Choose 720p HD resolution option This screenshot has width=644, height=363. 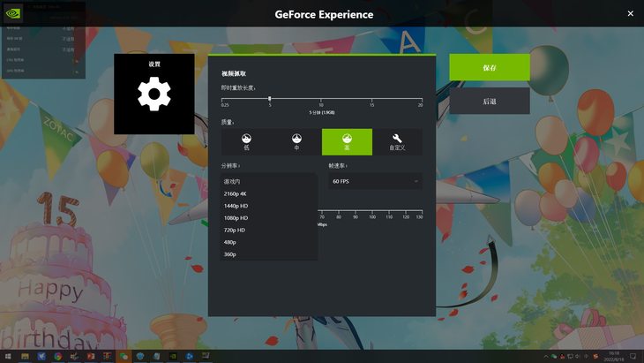click(x=269, y=231)
